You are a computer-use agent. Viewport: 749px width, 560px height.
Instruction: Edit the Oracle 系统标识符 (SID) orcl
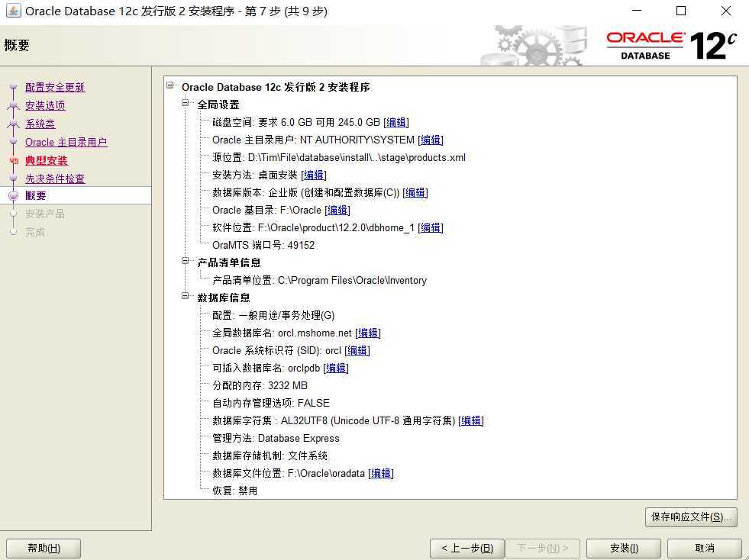[357, 351]
